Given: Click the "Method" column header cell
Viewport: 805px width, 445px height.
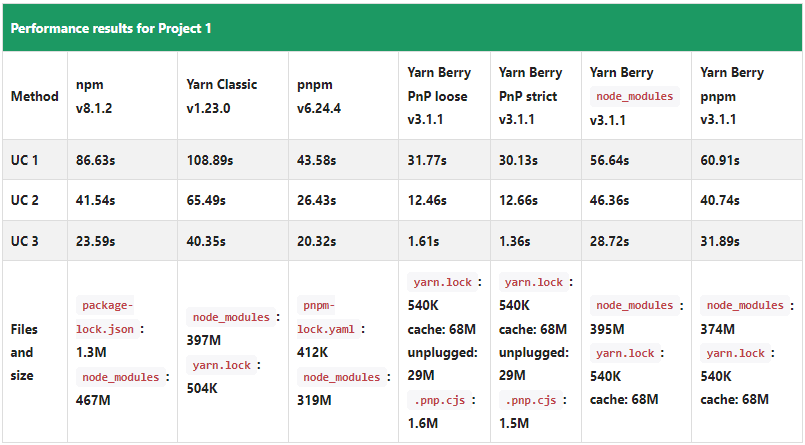Looking at the screenshot, I should [34, 97].
